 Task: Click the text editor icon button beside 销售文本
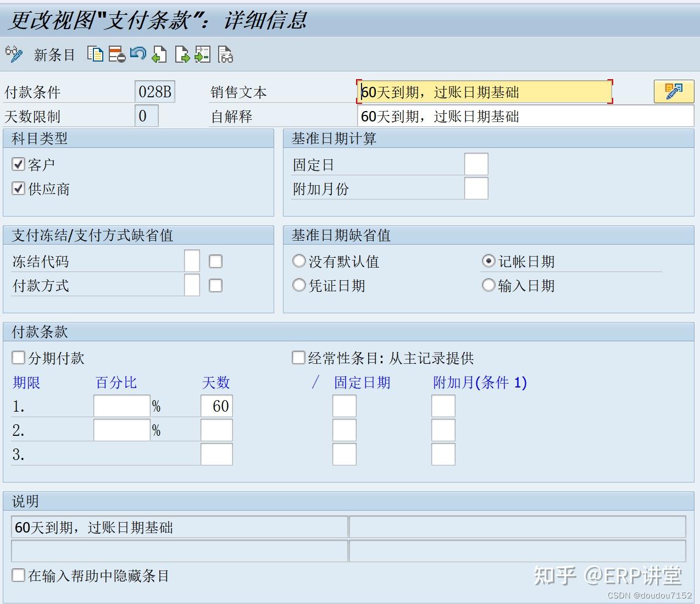point(674,91)
